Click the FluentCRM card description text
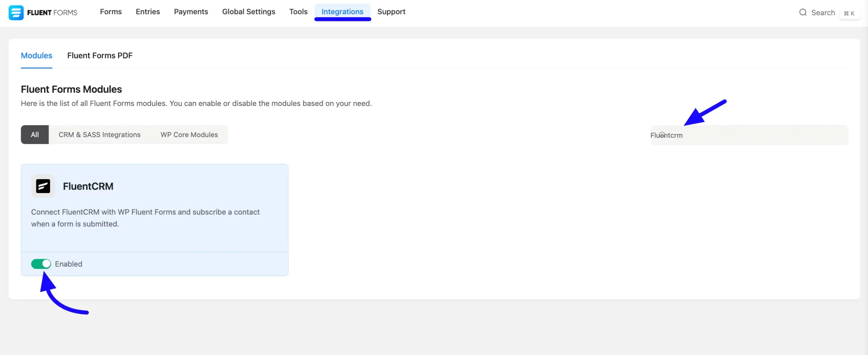Viewport: 868px width, 355px height. pyautogui.click(x=145, y=218)
